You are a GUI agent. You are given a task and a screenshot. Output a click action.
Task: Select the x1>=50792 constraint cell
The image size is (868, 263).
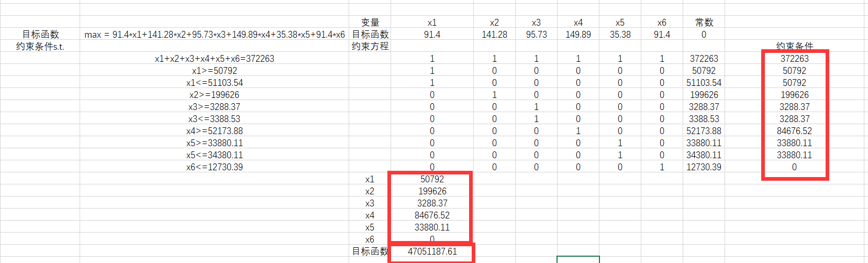point(215,71)
